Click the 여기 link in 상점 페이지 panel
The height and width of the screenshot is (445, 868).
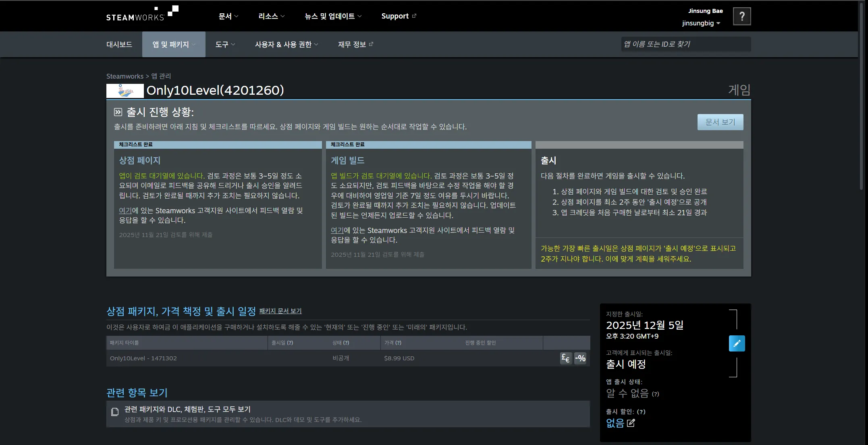(125, 210)
